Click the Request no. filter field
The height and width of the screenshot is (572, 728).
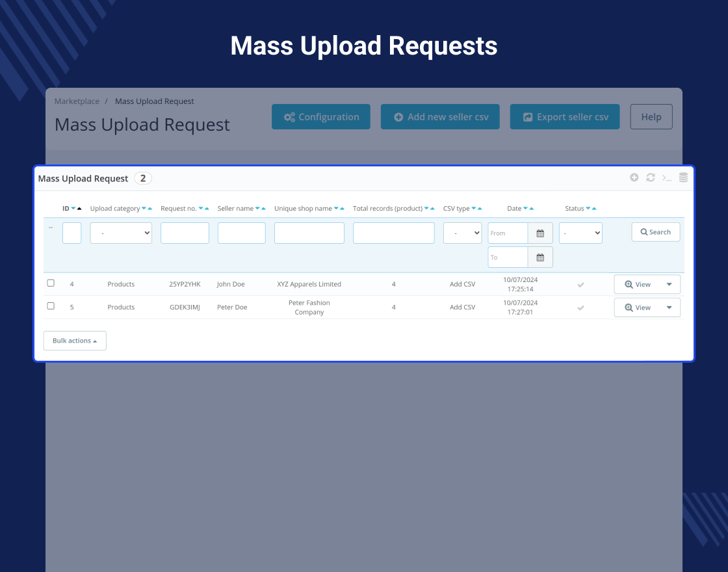coord(185,233)
